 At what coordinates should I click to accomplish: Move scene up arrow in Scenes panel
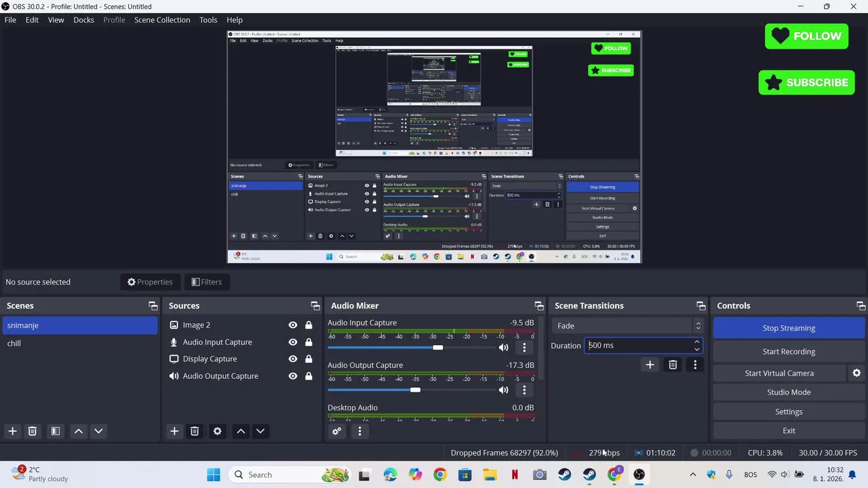[79, 431]
